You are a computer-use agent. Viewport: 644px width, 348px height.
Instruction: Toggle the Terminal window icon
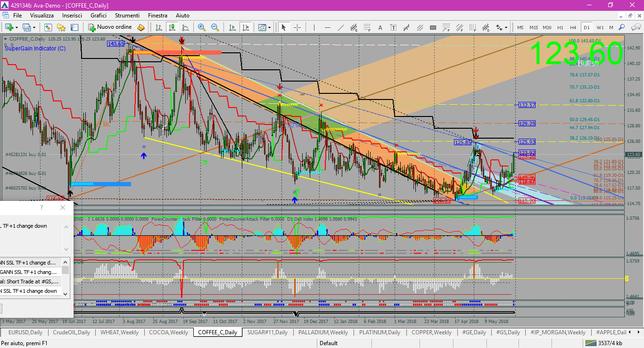click(74, 27)
